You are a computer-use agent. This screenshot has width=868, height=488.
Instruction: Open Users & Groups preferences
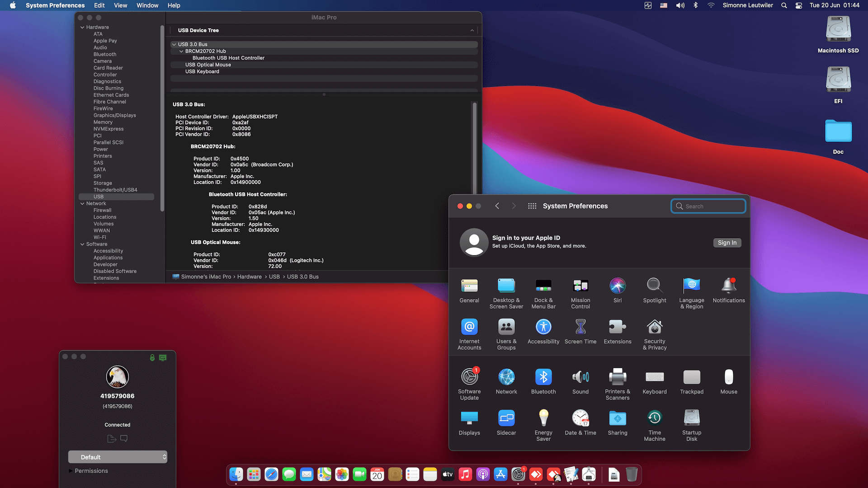(x=506, y=334)
